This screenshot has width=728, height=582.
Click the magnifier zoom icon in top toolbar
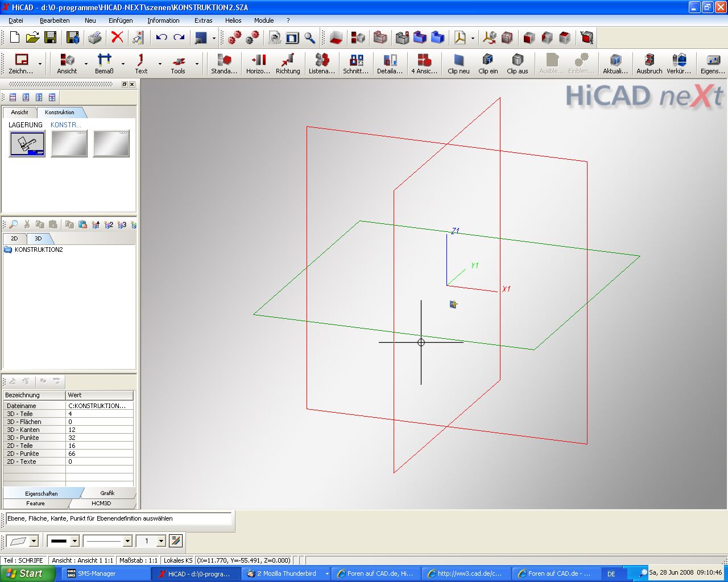point(310,38)
